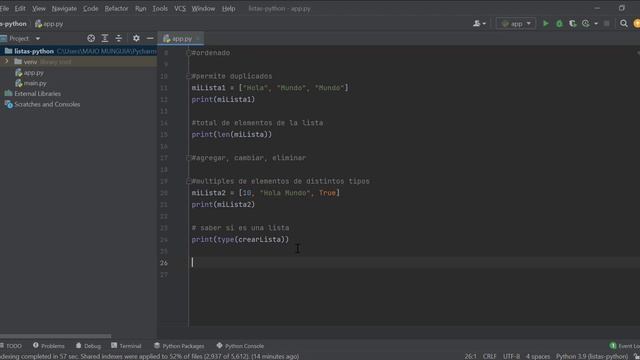
Task: Collapse fold marker at #multiples comment
Action: click(189, 181)
